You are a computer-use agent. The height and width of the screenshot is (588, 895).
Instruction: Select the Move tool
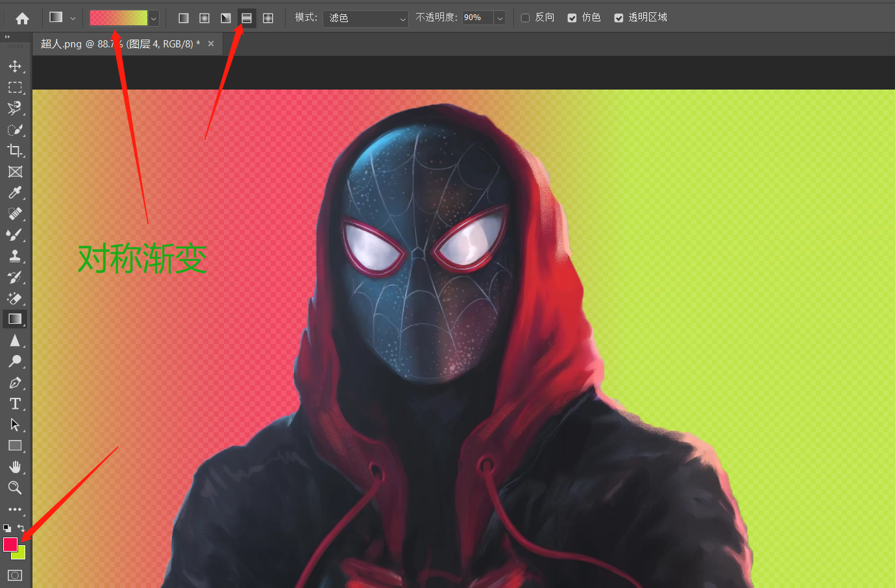(x=15, y=66)
